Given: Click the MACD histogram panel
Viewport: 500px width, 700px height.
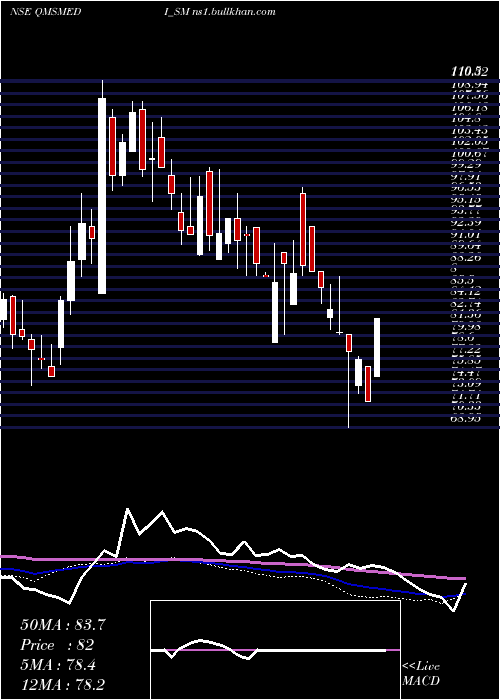Looking at the screenshot, I should pyautogui.click(x=275, y=650).
